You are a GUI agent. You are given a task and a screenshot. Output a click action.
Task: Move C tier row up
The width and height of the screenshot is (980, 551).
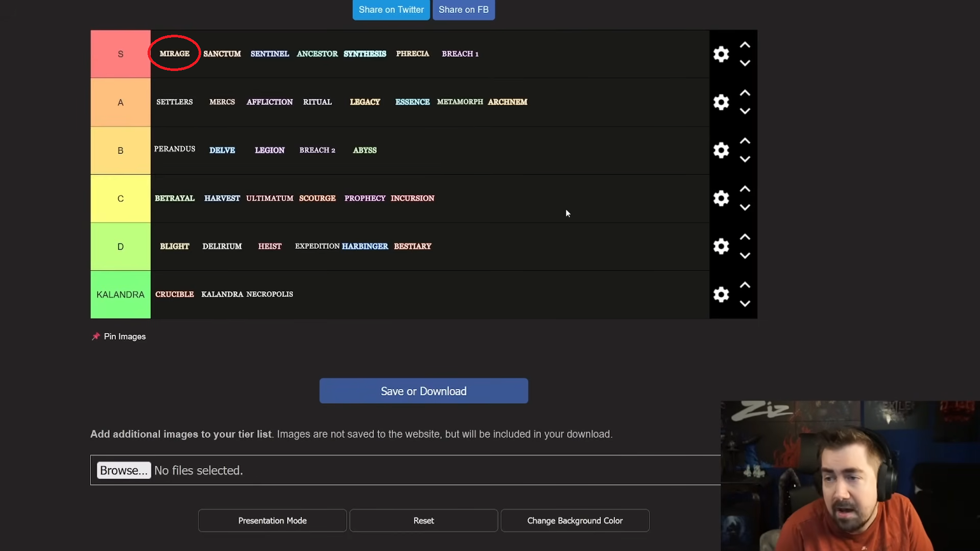[x=745, y=189]
